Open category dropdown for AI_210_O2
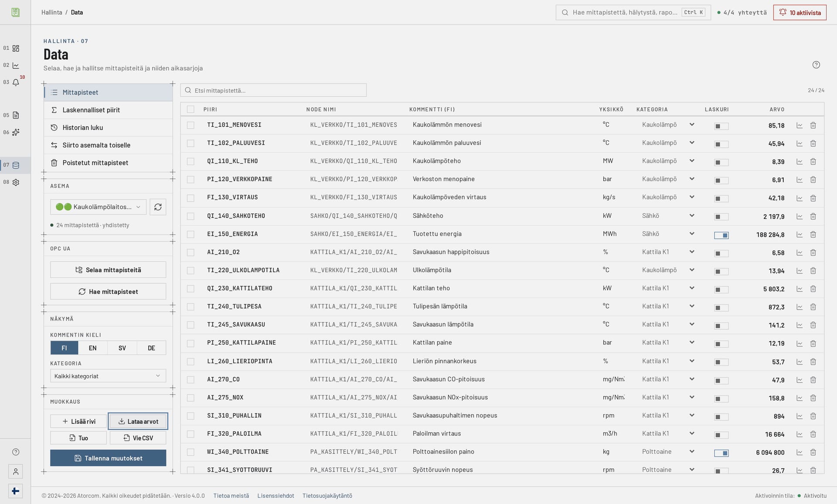Viewport: 837px width, 504px height. (668, 252)
